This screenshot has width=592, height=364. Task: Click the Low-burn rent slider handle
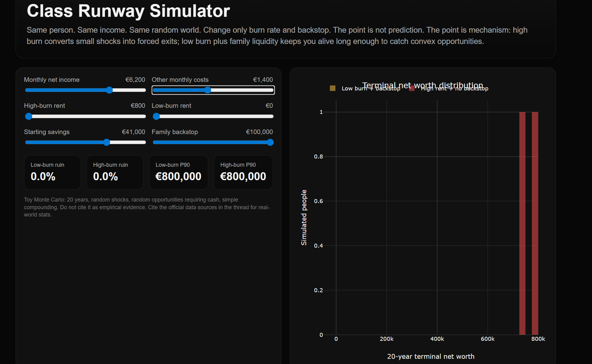(156, 116)
